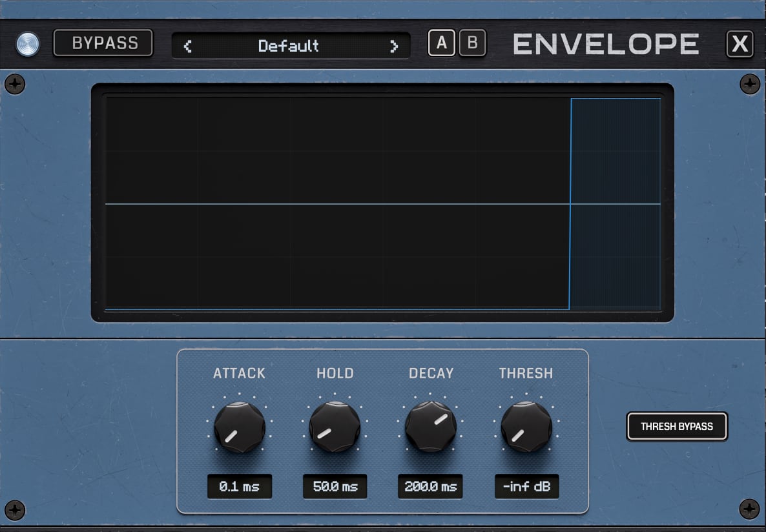Select the A comparison slot
The height and width of the screenshot is (532, 766).
coord(442,43)
